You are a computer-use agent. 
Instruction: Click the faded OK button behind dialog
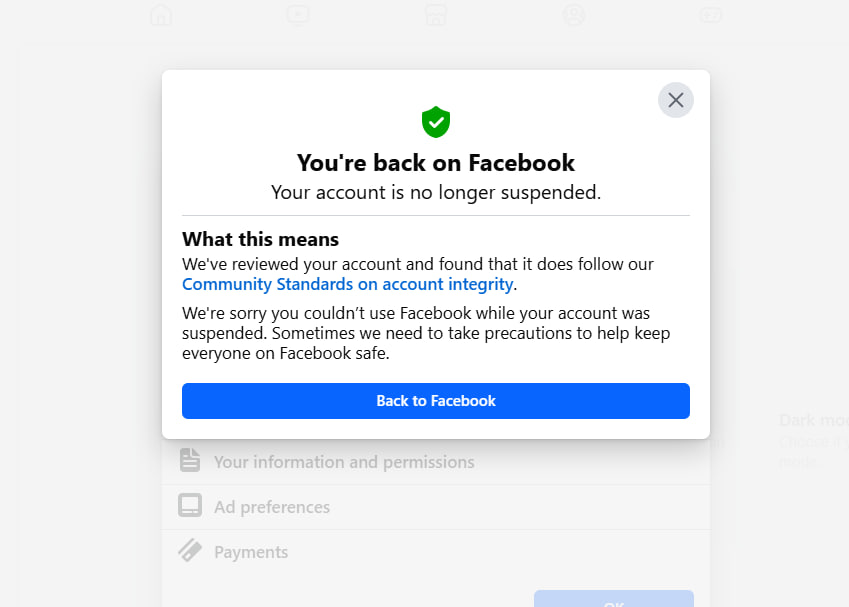coord(613,600)
